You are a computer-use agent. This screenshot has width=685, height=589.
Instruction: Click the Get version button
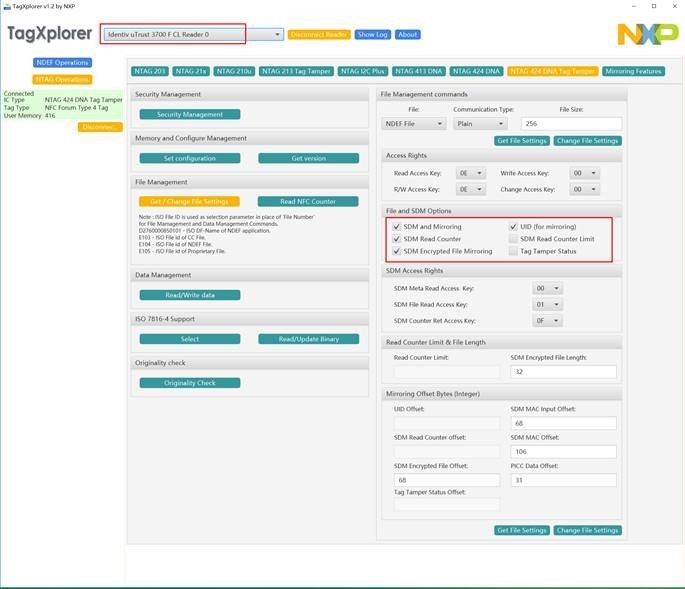point(308,158)
